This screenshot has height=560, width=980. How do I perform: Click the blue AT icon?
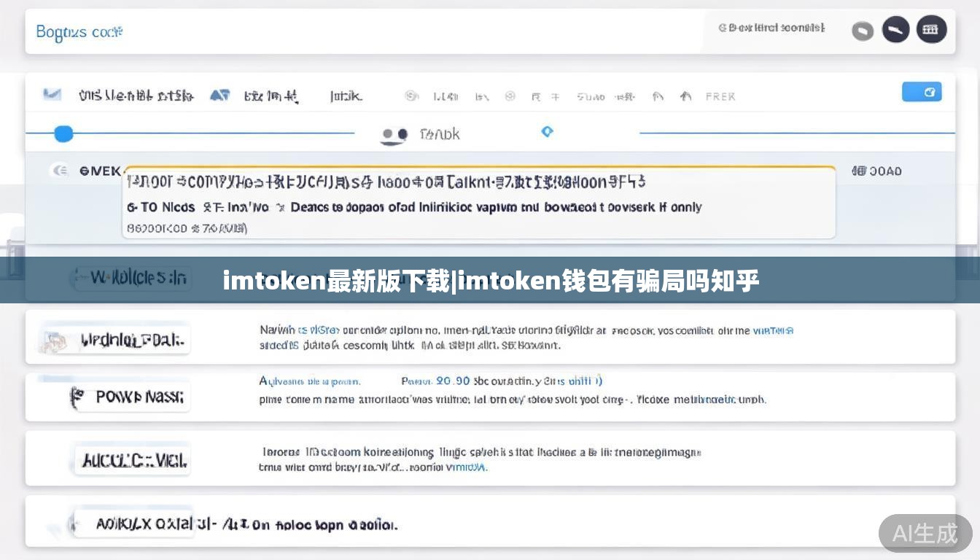(219, 96)
